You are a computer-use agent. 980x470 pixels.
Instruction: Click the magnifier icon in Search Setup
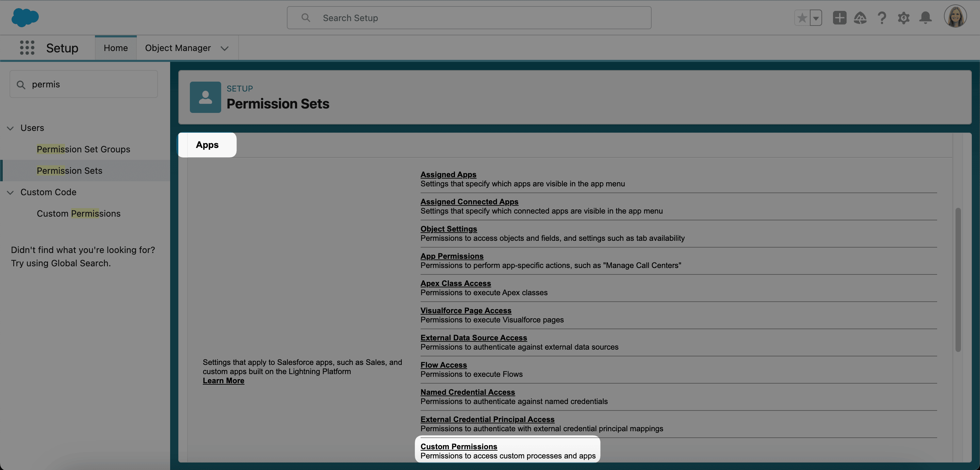coord(306,18)
